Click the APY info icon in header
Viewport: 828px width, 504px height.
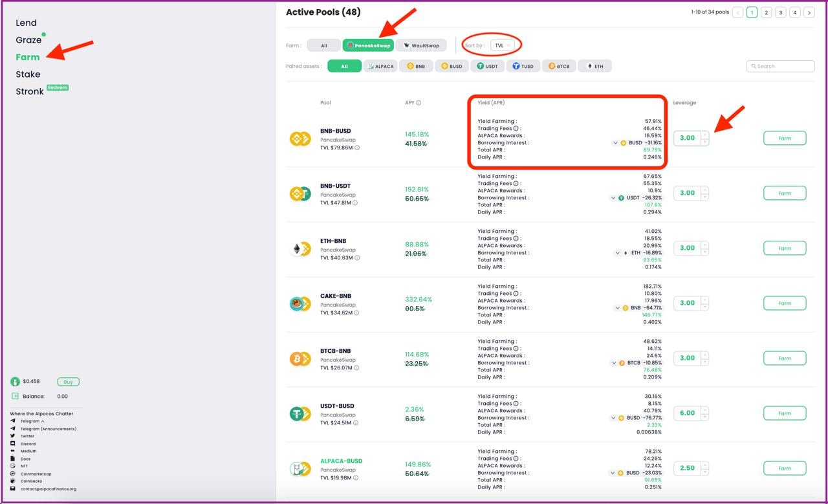419,103
